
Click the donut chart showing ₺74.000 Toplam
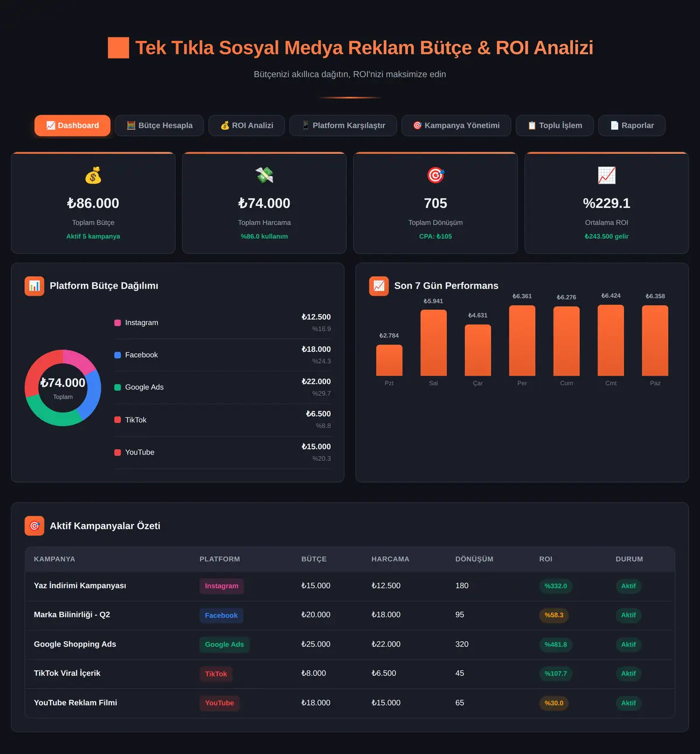pyautogui.click(x=63, y=388)
